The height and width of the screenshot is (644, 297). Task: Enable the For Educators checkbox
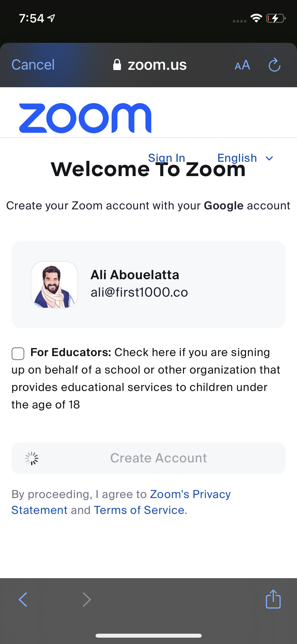coord(18,353)
